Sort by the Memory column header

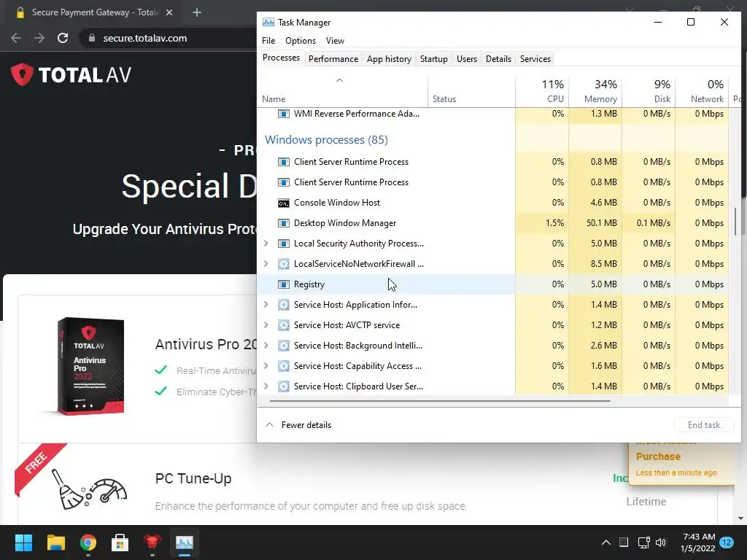click(x=595, y=91)
